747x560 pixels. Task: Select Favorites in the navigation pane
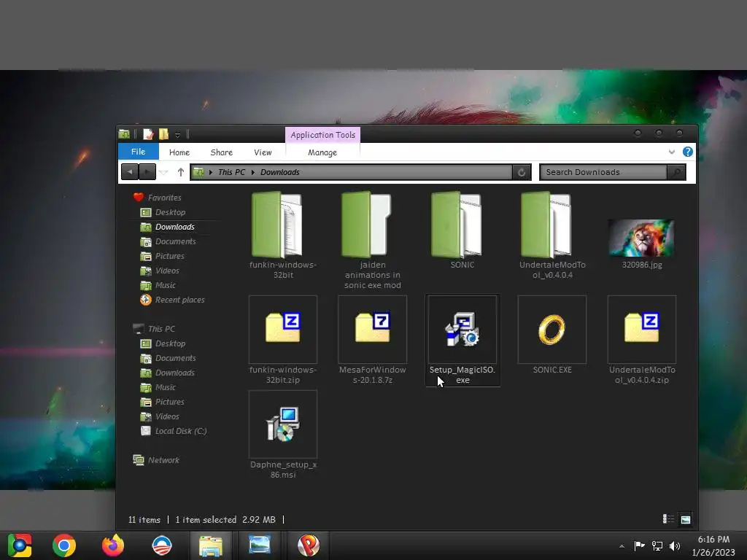pyautogui.click(x=164, y=198)
